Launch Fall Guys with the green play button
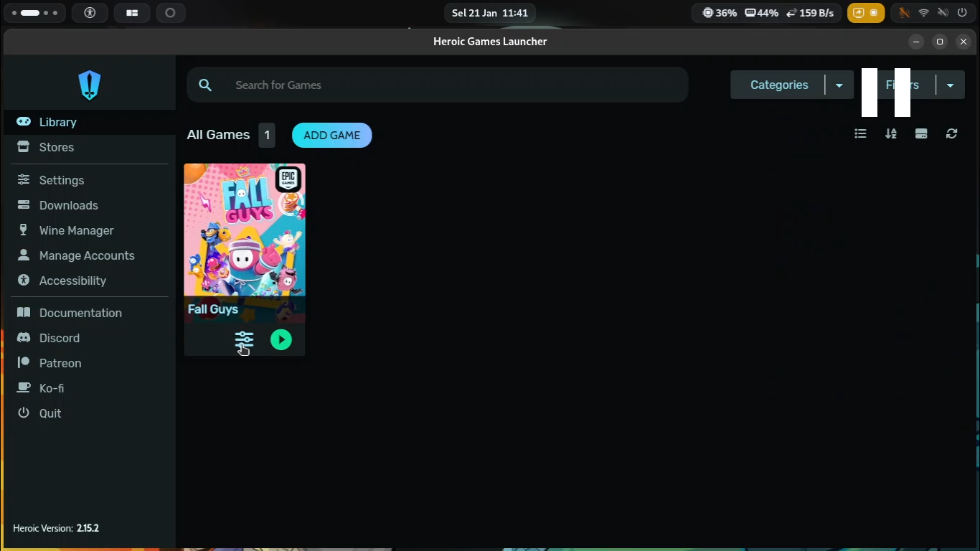980x551 pixels. click(x=281, y=339)
